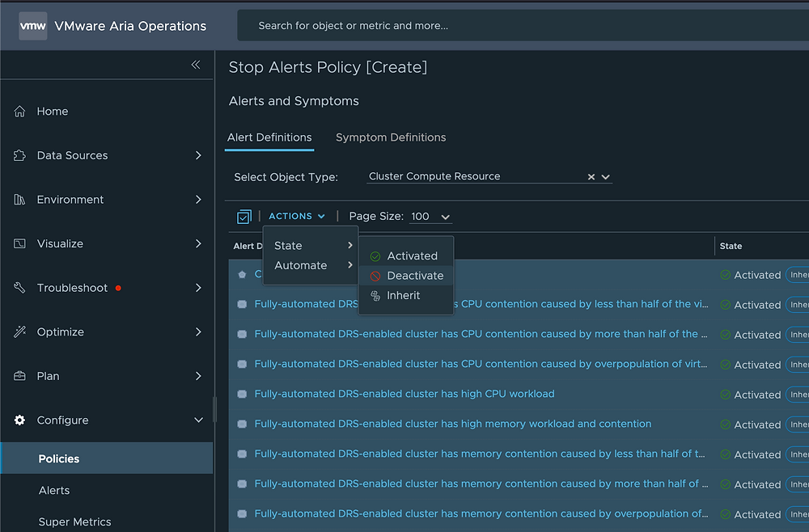809x532 pixels.
Task: Open CPU contention caused by overpopulation alert link
Action: [481, 364]
